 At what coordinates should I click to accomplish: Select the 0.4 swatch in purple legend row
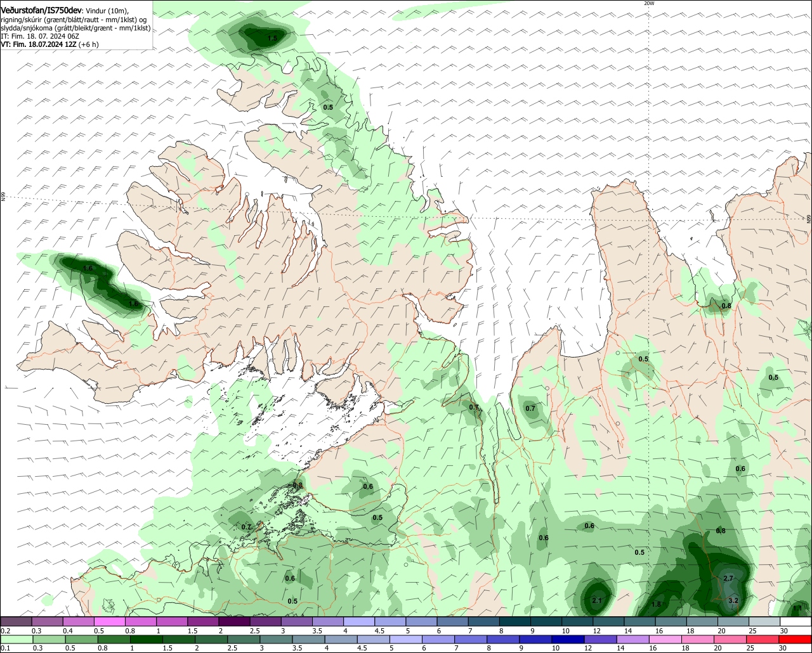78,621
